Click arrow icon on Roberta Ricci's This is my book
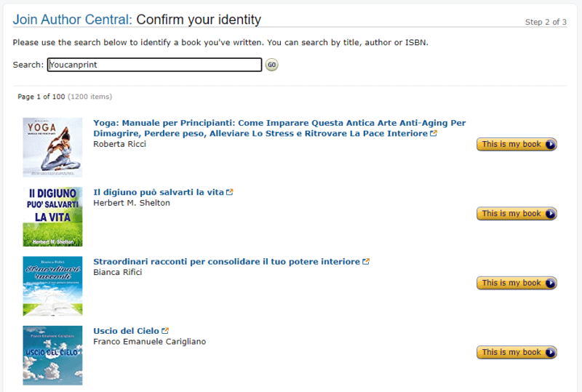Screen dimensions: 582x392 [x=551, y=144]
